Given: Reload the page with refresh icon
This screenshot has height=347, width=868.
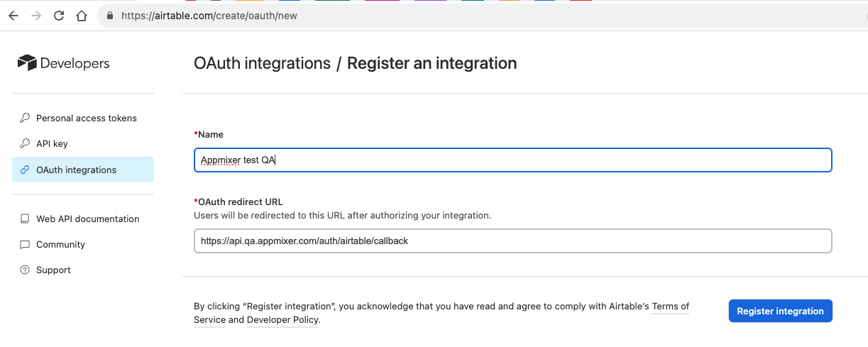Looking at the screenshot, I should point(59,16).
